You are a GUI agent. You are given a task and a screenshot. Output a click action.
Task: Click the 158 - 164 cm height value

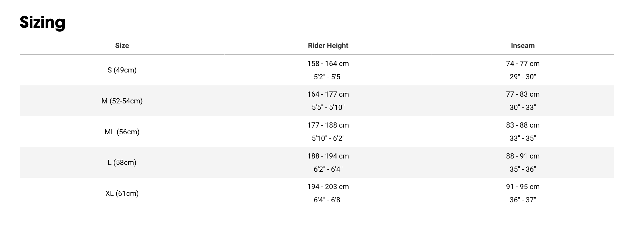(x=328, y=64)
